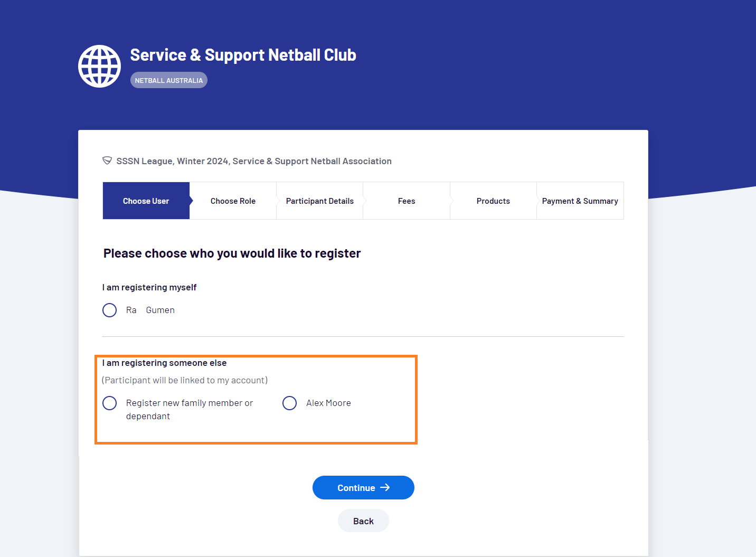Jump to Payment & Summary step
Screen dimensions: 756x557
pos(580,201)
